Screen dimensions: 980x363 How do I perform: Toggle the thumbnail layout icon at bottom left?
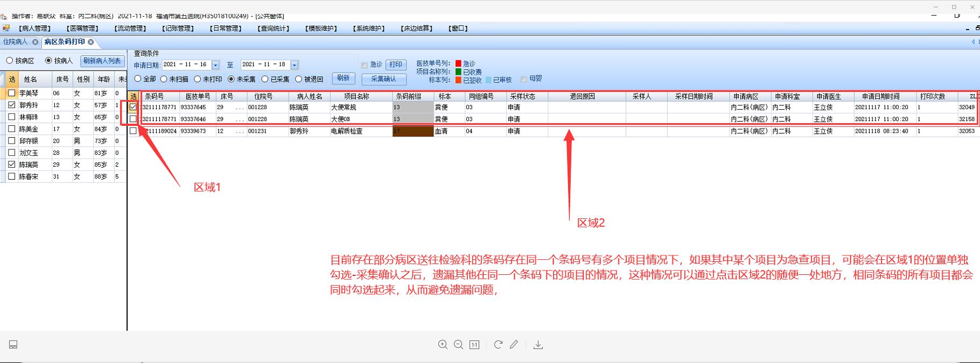13,345
